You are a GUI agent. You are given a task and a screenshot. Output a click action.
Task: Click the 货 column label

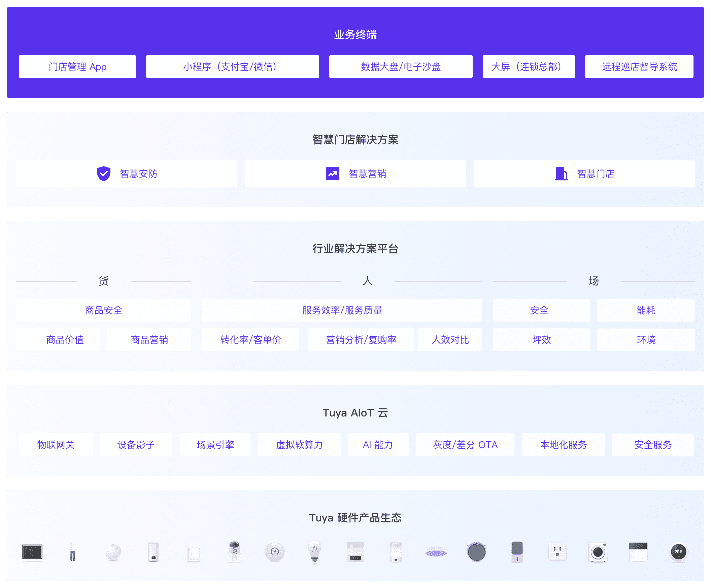click(104, 281)
